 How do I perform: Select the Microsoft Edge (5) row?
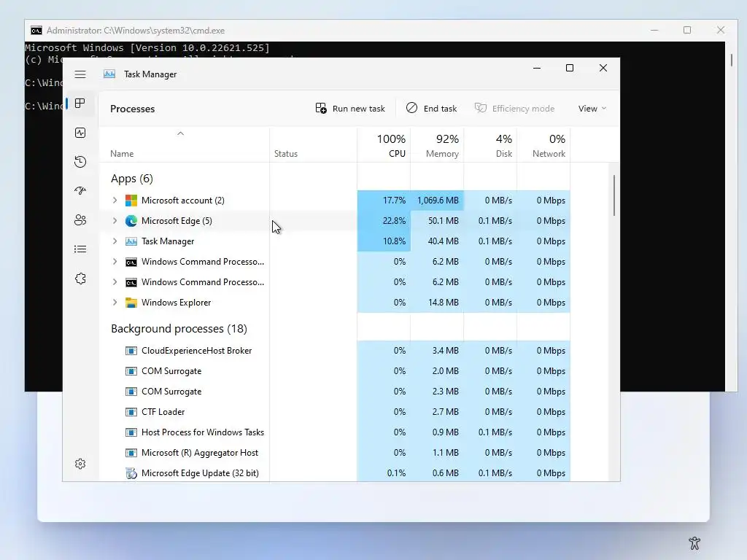pyautogui.click(x=334, y=221)
